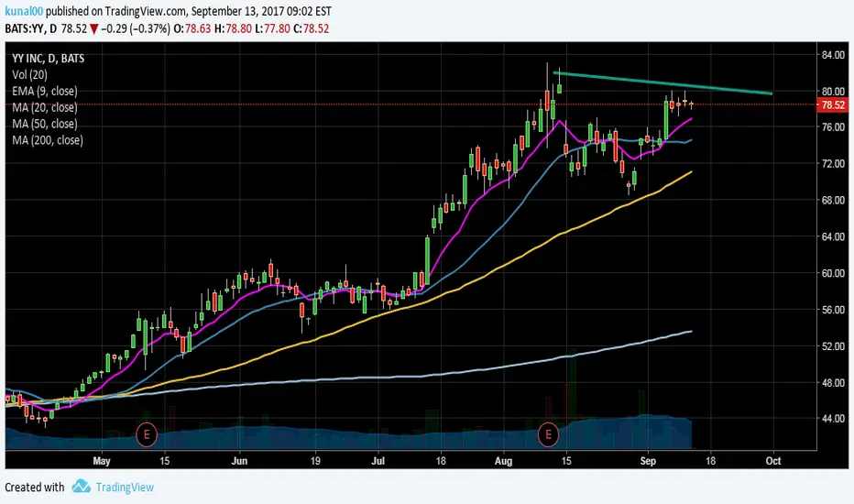
Task: Click the 44.00 price axis label
Action: (833, 419)
